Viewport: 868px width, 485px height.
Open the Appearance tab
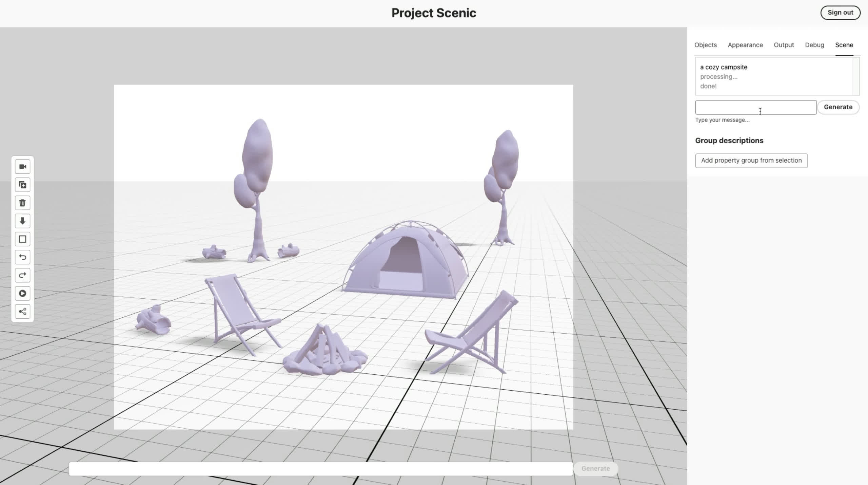point(745,45)
